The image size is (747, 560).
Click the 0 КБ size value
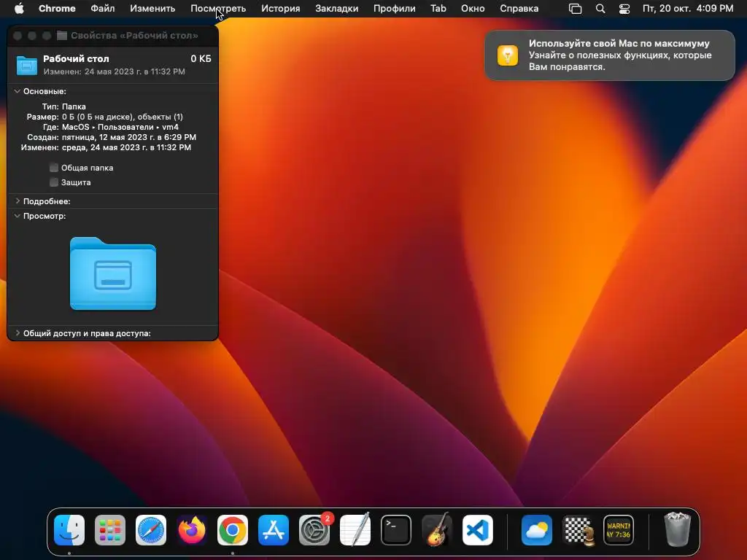201,58
